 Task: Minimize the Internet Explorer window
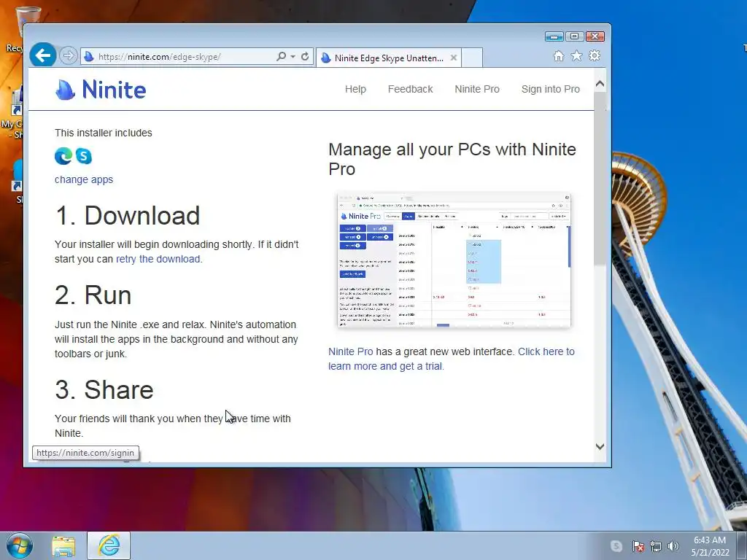[554, 36]
